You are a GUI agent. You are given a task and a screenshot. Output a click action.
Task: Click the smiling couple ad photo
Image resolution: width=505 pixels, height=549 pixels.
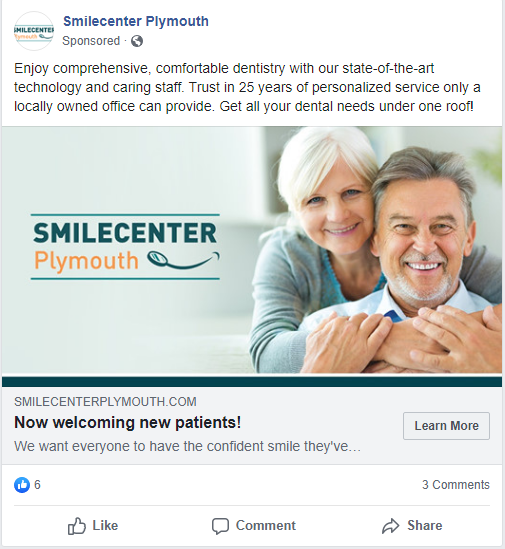coord(376,250)
